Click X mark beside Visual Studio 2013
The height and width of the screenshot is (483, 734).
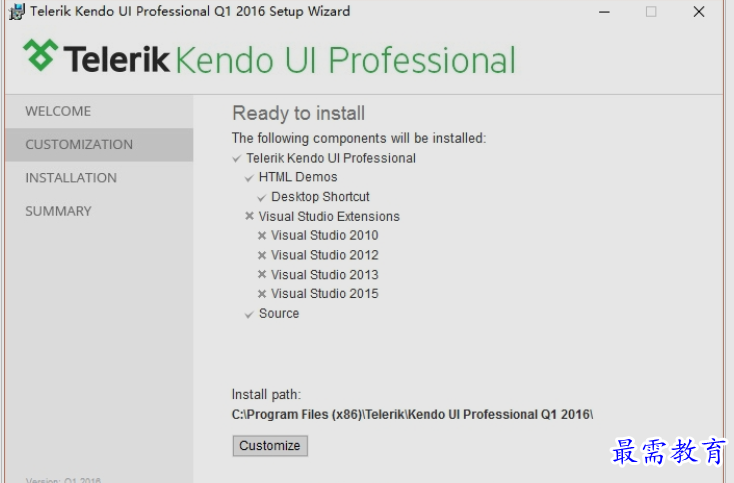click(x=262, y=274)
